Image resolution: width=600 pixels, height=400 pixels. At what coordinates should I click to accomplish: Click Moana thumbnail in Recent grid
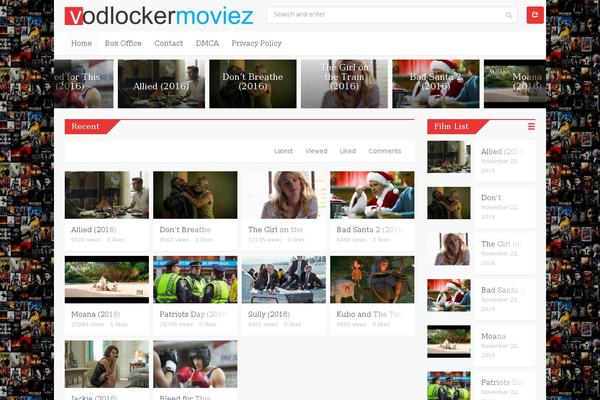(107, 279)
